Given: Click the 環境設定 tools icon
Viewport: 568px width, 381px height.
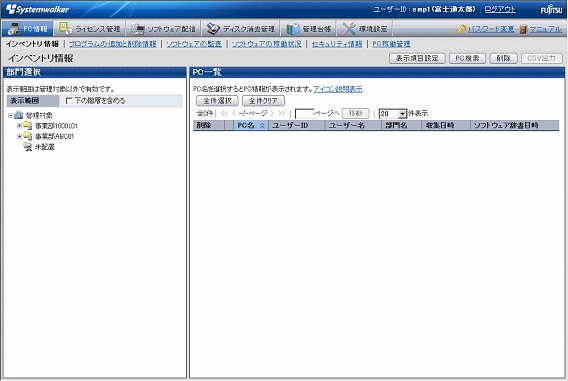Looking at the screenshot, I should tap(349, 29).
